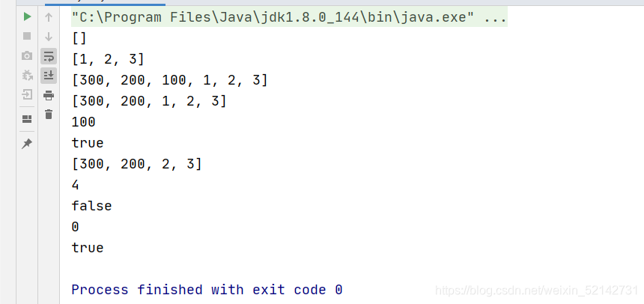Click the [300, 200, 100, 1, 2, 3] output line
Image resolution: width=644 pixels, height=304 pixels.
tap(170, 81)
